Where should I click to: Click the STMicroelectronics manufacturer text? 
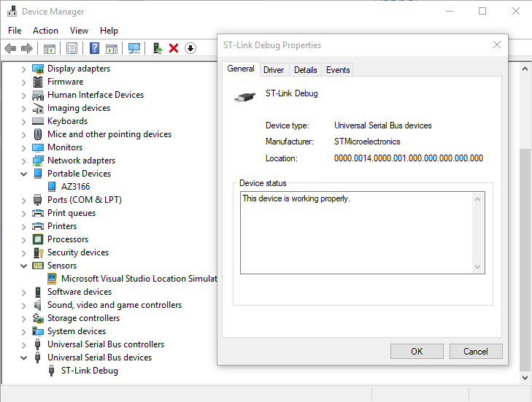(367, 142)
